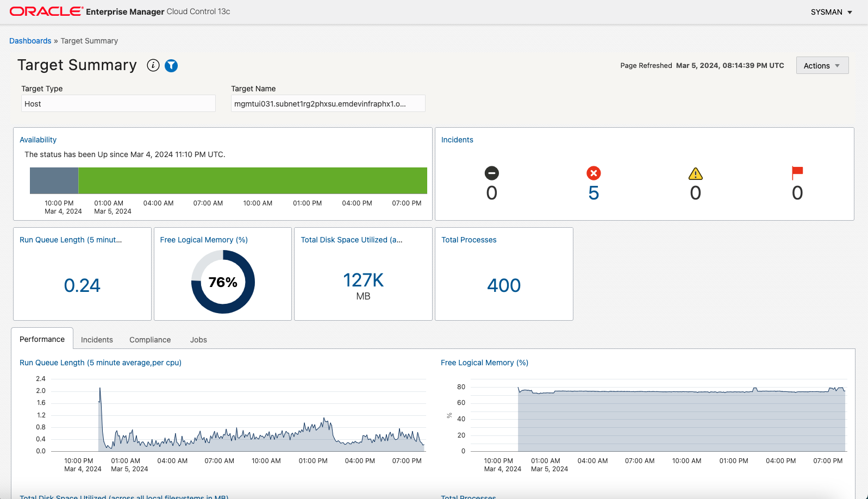Click the Oracle logo
The image size is (868, 499).
click(46, 11)
